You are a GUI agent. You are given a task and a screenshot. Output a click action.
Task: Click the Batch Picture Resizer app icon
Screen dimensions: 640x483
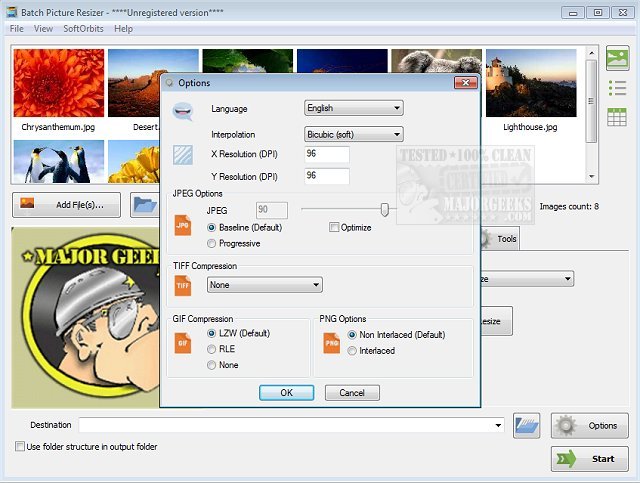[x=12, y=12]
